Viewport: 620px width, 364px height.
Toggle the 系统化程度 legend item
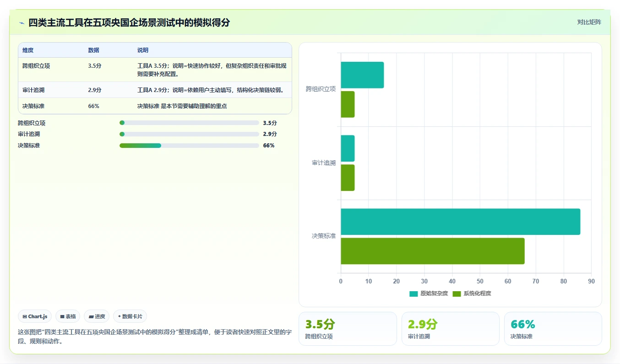pos(472,293)
